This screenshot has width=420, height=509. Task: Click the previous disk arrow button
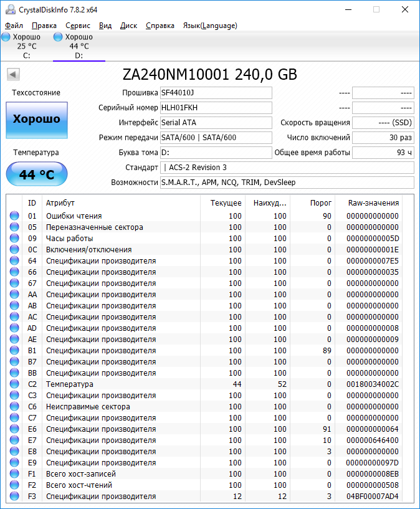13,74
